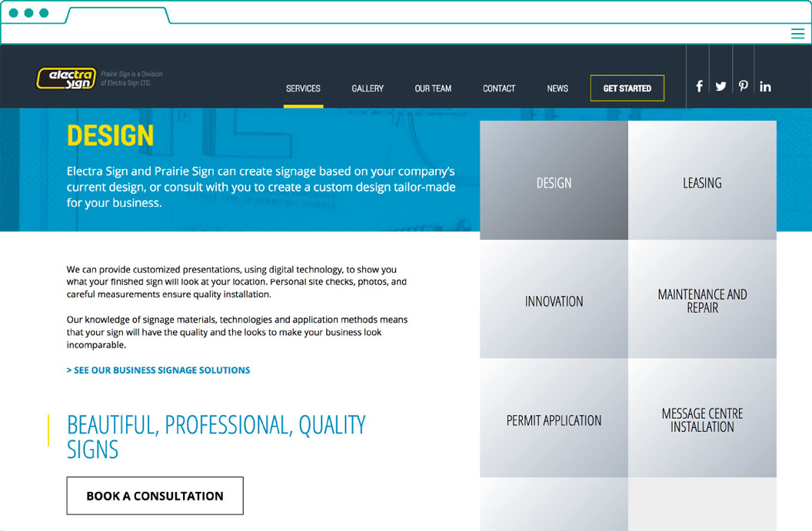Image resolution: width=812 pixels, height=531 pixels.
Task: Open the Gallery navigation link
Action: tap(368, 88)
